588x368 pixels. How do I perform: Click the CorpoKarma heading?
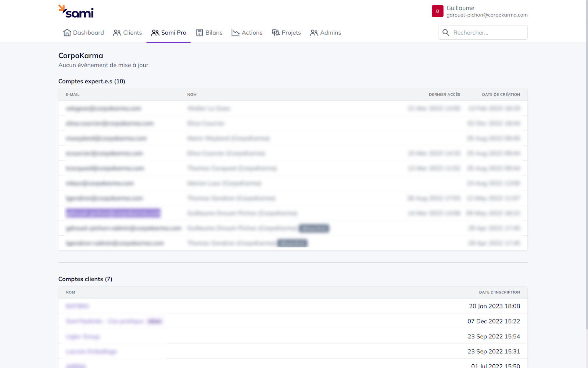click(x=81, y=56)
